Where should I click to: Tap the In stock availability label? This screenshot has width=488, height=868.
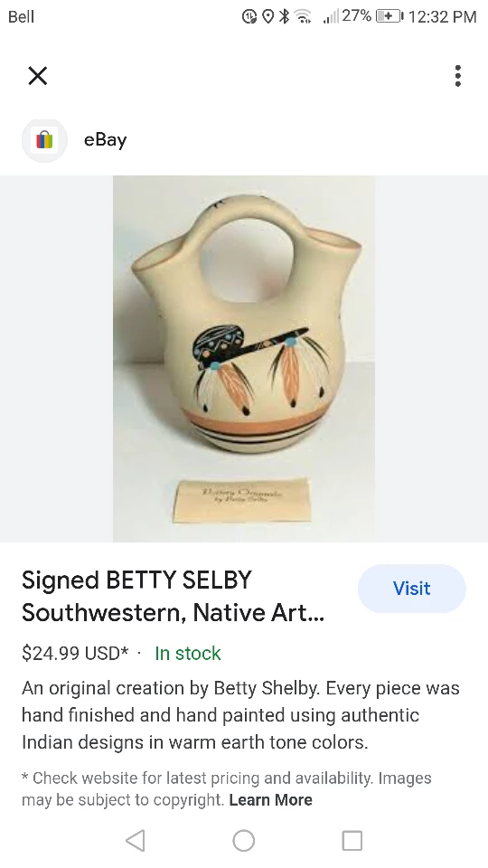188,653
